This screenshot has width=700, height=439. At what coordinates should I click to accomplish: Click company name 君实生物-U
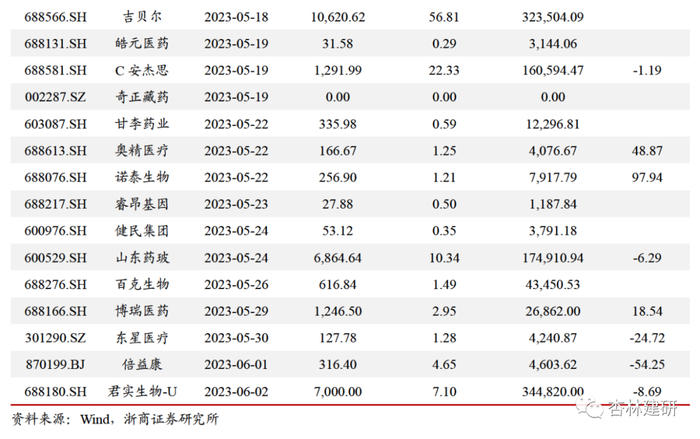142,392
